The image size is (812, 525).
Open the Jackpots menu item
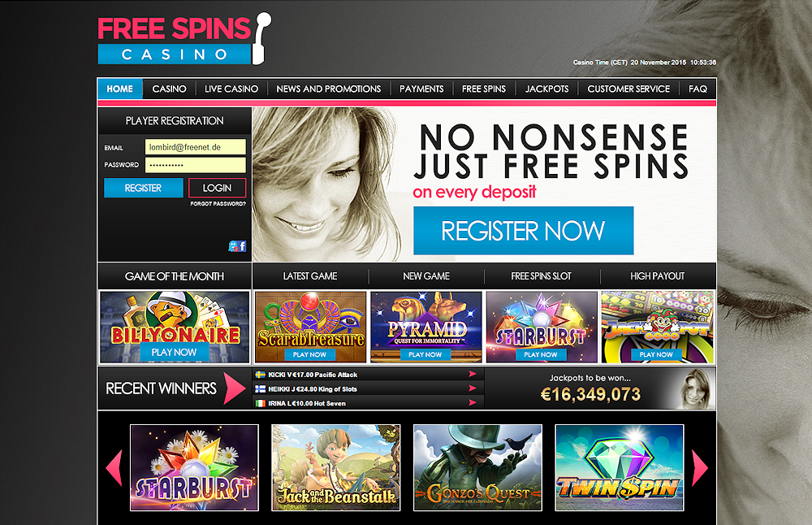[x=546, y=89]
